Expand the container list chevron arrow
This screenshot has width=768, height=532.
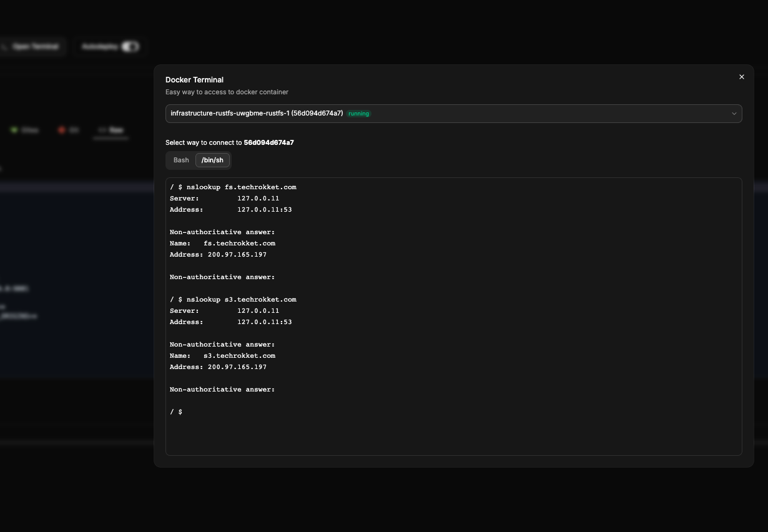click(x=734, y=114)
